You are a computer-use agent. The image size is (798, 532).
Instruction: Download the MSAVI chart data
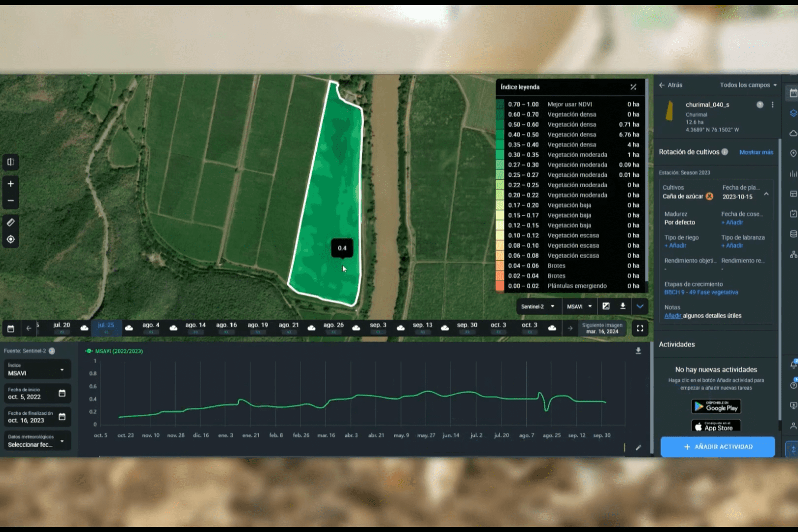pyautogui.click(x=638, y=351)
